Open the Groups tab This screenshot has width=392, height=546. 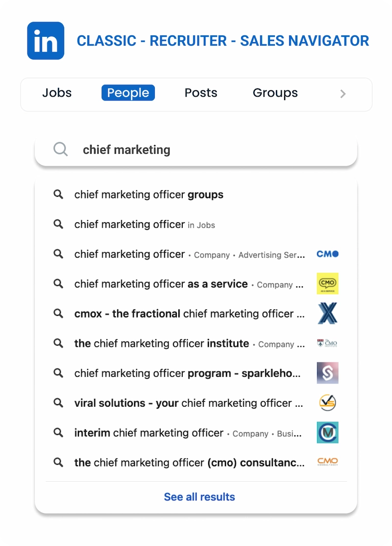(x=275, y=93)
